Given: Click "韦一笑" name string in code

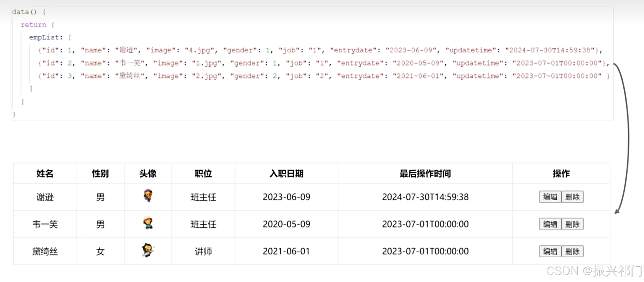Looking at the screenshot, I should 130,63.
